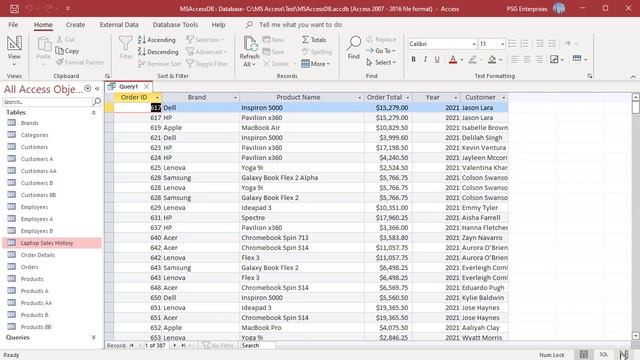Open the Select dropdown in Find group
This screenshot has height=360, width=640.
[x=381, y=62]
